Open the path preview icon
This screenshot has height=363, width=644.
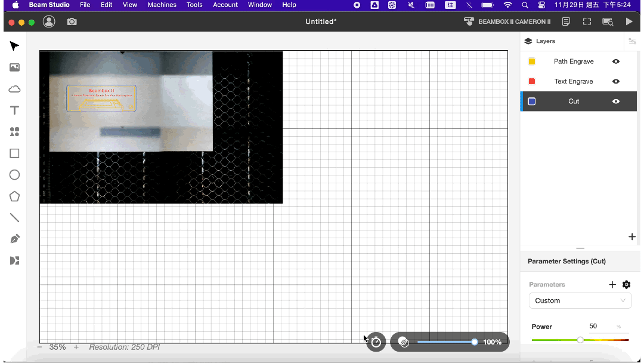608,21
